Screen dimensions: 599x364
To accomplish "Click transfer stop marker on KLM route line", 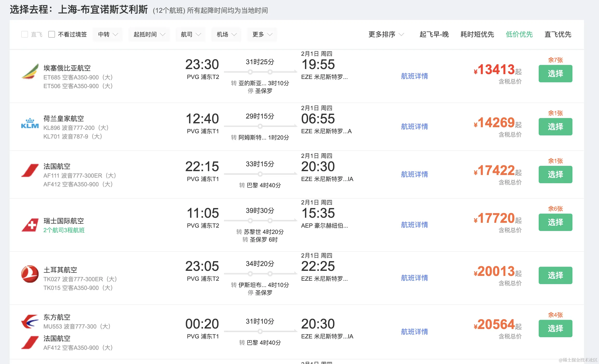I will (x=260, y=126).
